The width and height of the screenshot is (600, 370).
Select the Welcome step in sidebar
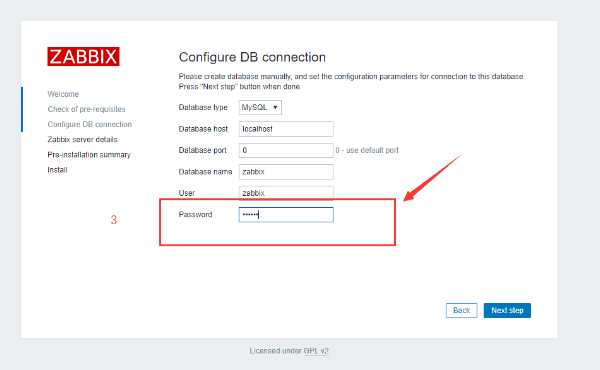pyautogui.click(x=63, y=94)
